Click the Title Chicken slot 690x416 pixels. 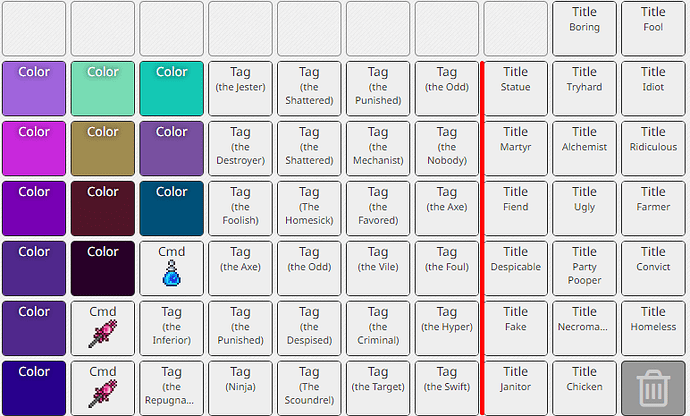584,388
